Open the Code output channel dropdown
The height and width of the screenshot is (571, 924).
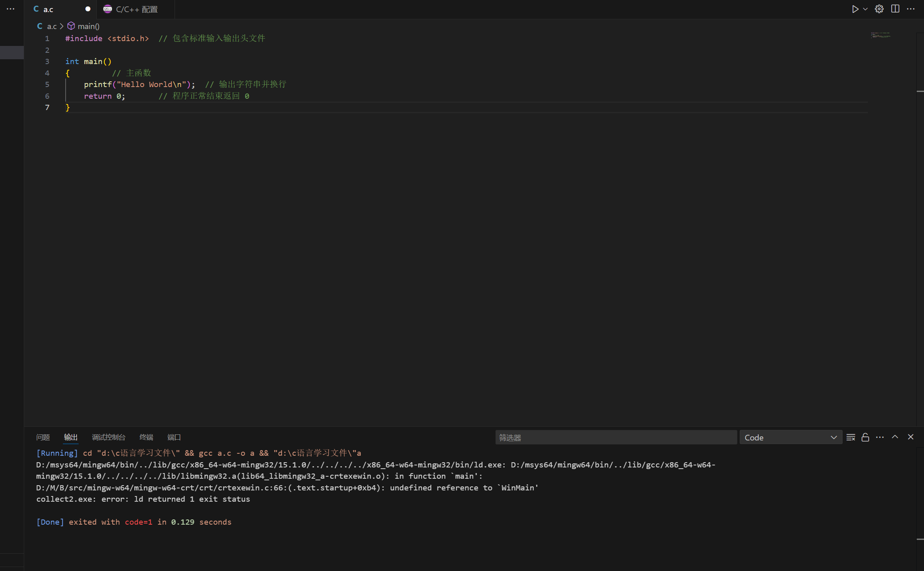click(790, 437)
